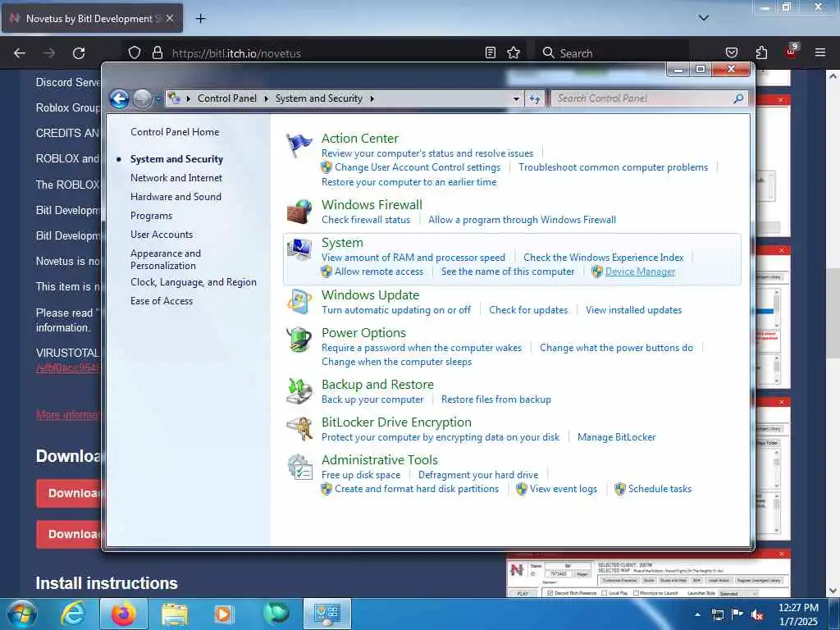Click Change User Account Control settings
840x630 pixels.
[418, 167]
